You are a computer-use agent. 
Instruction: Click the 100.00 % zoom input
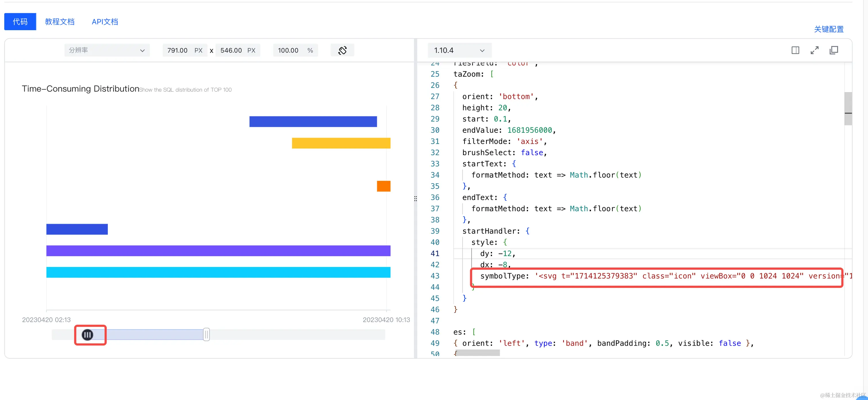(x=288, y=50)
